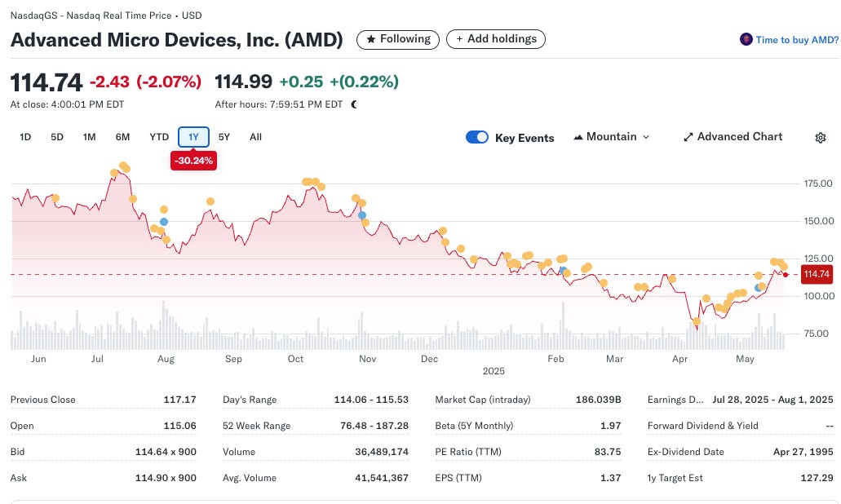The width and height of the screenshot is (841, 504).
Task: Click the Bid value 114.64 x 900
Action: point(166,452)
